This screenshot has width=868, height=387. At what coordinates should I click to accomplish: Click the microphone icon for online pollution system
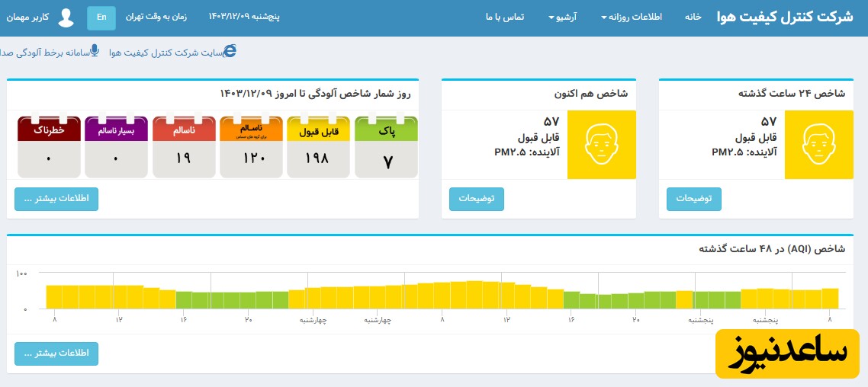(95, 51)
